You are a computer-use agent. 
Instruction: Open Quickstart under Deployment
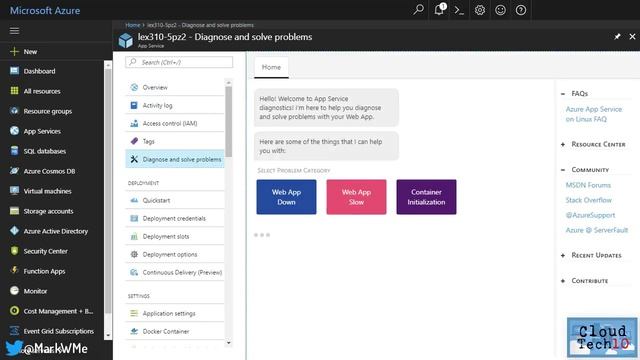tap(175, 200)
